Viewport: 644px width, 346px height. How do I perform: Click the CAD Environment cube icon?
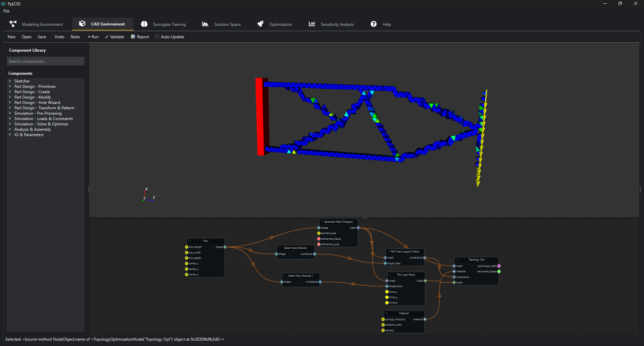(82, 24)
